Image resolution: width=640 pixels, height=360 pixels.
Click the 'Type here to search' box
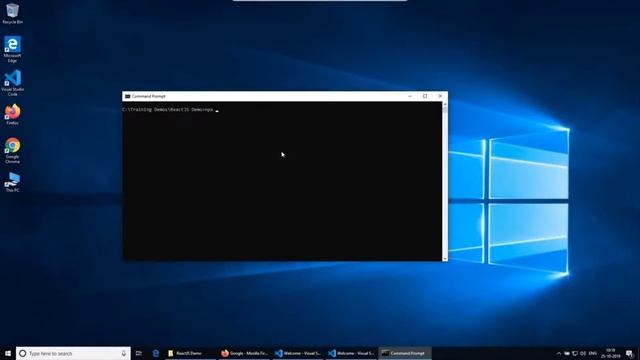tap(73, 353)
